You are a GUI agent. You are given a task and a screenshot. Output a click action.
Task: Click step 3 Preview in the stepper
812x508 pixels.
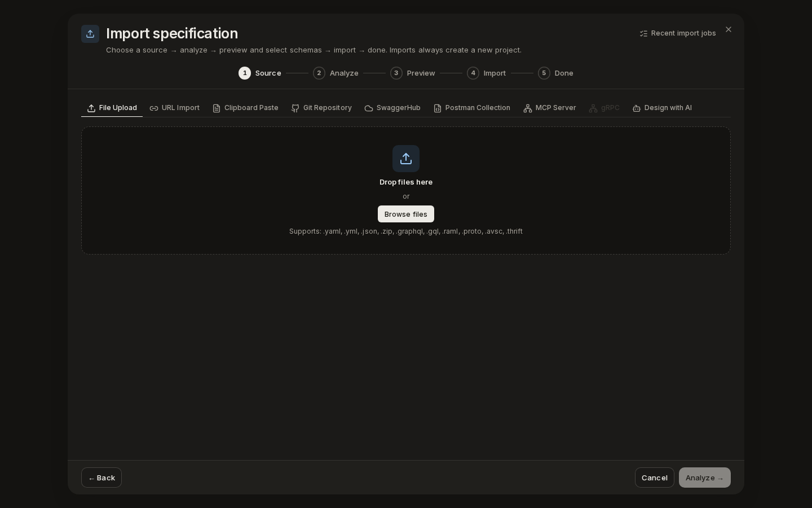(x=413, y=73)
